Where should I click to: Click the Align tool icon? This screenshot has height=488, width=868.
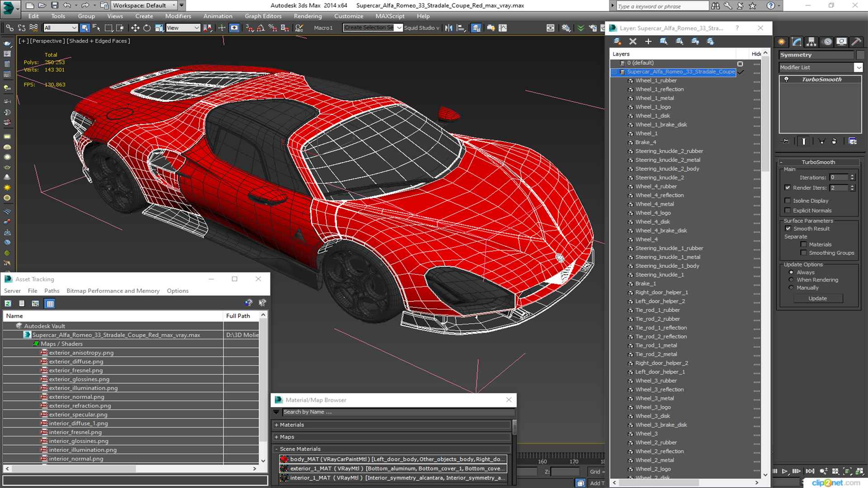461,28
